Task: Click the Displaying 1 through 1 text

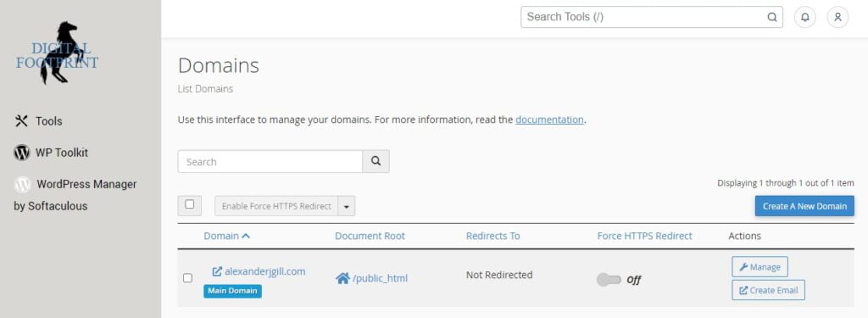Action: [786, 183]
